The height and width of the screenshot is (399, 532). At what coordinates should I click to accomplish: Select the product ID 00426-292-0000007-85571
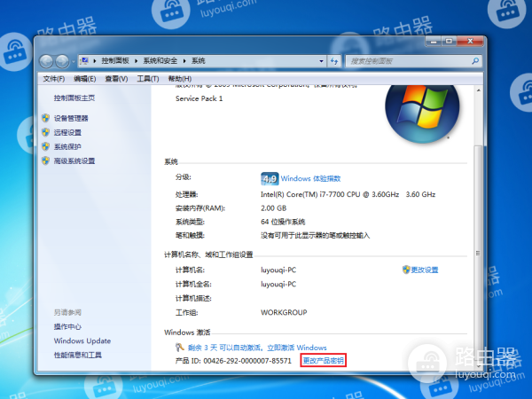[247, 361]
